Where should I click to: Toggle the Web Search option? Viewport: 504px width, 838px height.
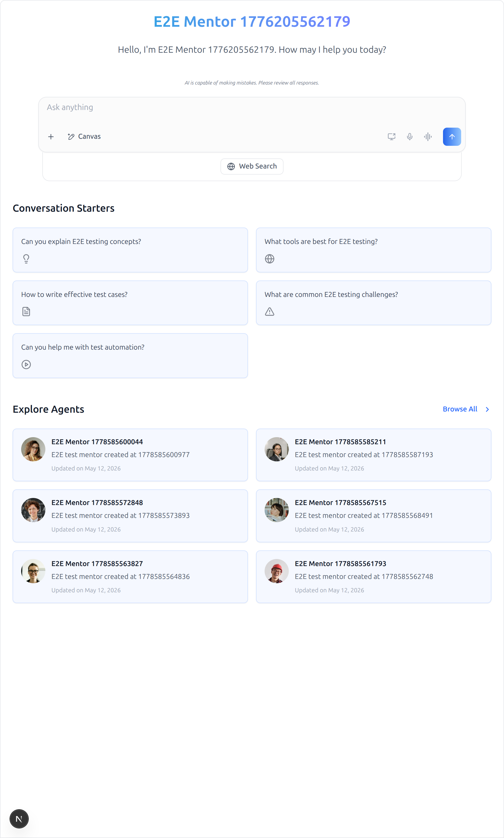pos(252,166)
